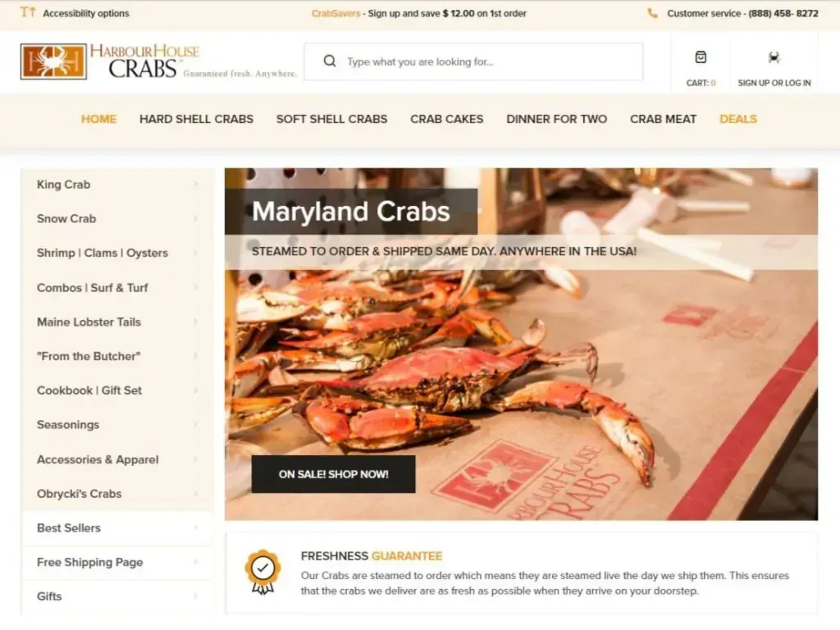The height and width of the screenshot is (630, 840).
Task: Expand the King Crab category arrow
Action: (x=195, y=184)
